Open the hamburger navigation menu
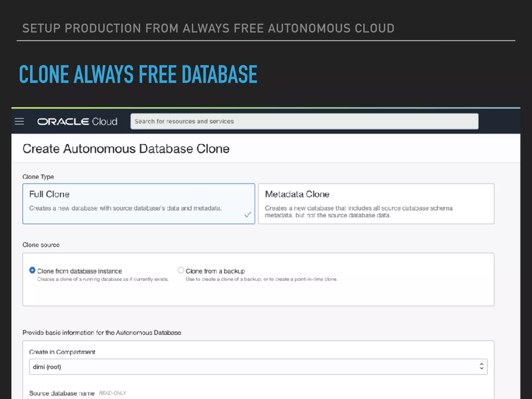 [x=19, y=121]
